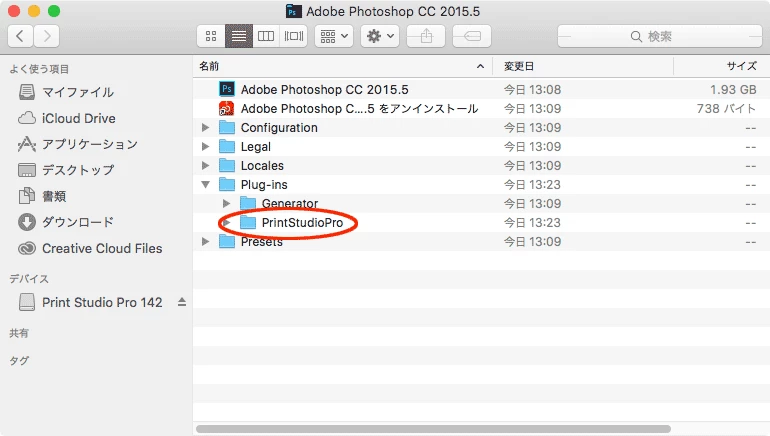Expand the Generator folder triangle
This screenshot has height=436, width=770.
(226, 203)
